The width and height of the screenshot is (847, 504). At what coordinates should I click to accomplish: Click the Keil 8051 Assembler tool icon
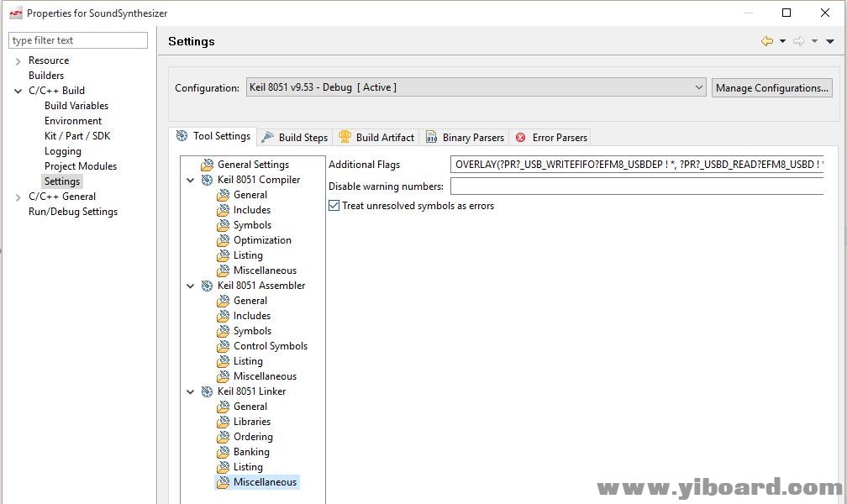click(x=207, y=286)
